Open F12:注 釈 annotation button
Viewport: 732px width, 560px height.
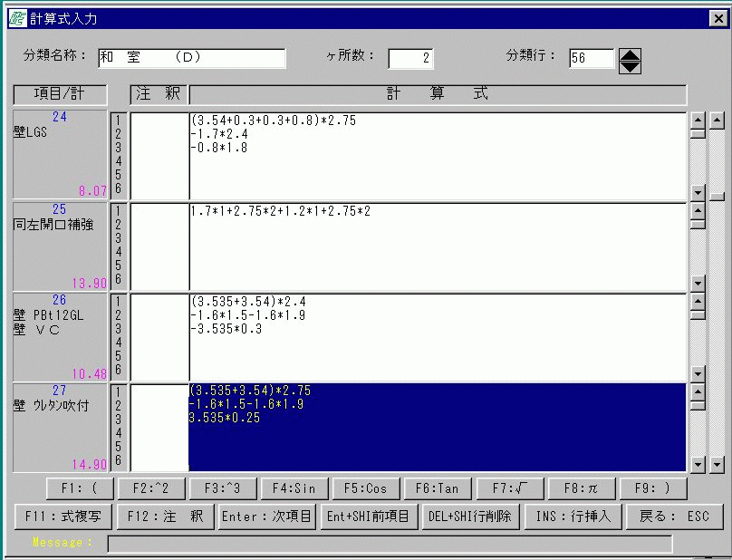click(x=165, y=517)
